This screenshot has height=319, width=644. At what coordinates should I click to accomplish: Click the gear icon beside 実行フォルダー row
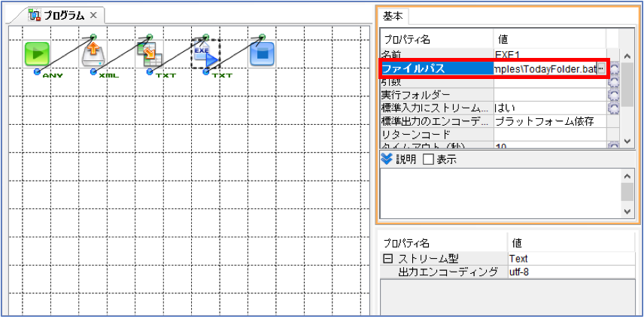pyautogui.click(x=613, y=96)
